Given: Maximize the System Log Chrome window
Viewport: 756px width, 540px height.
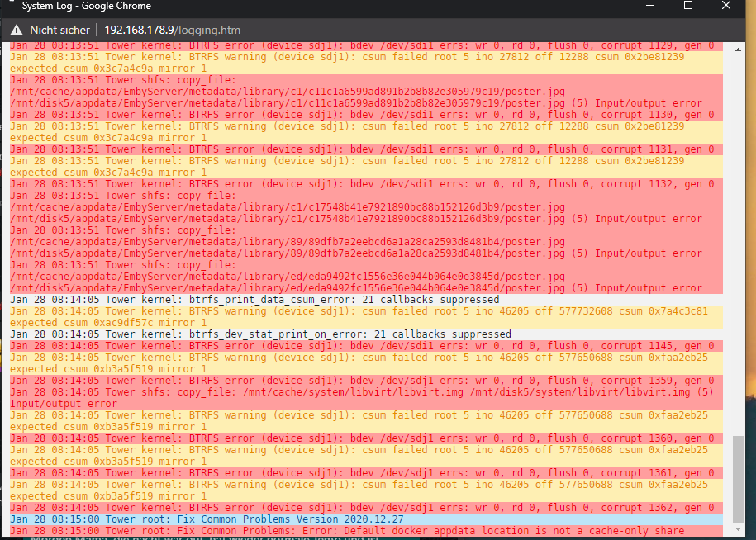Looking at the screenshot, I should coord(688,6).
